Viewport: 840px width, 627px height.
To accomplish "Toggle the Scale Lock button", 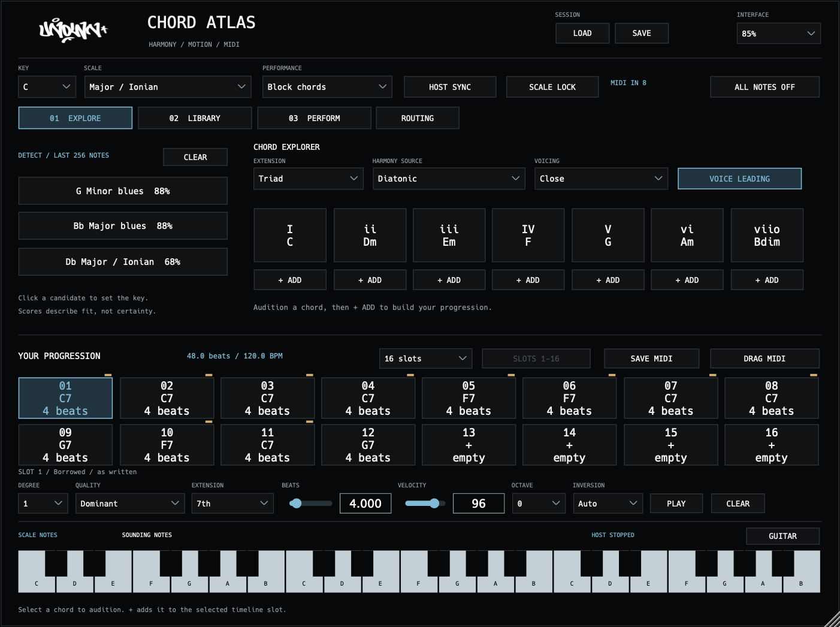I will [x=552, y=87].
